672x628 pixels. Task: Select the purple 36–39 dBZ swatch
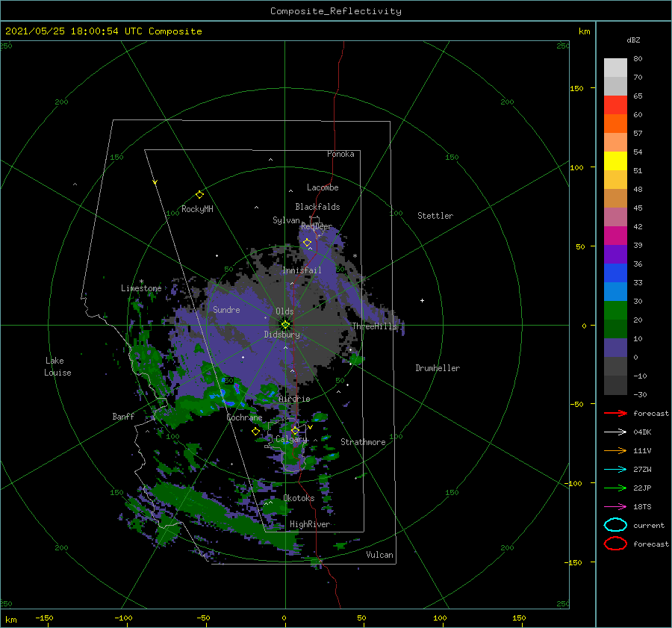[x=615, y=255]
